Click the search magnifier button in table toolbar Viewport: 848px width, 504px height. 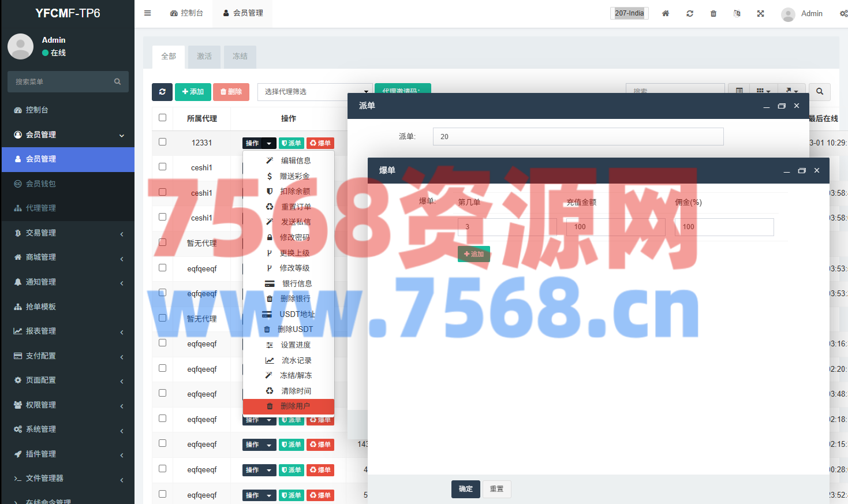pyautogui.click(x=820, y=91)
